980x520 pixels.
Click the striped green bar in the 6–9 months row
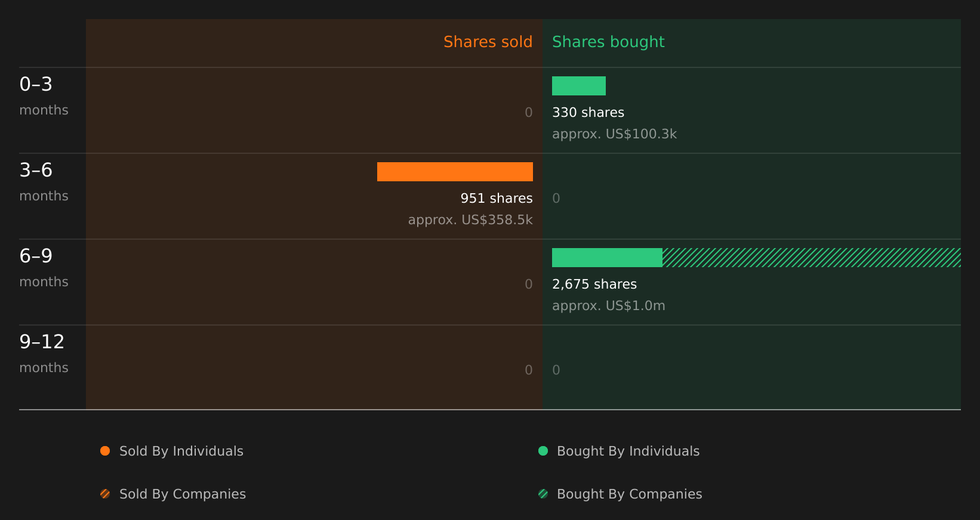[812, 258]
